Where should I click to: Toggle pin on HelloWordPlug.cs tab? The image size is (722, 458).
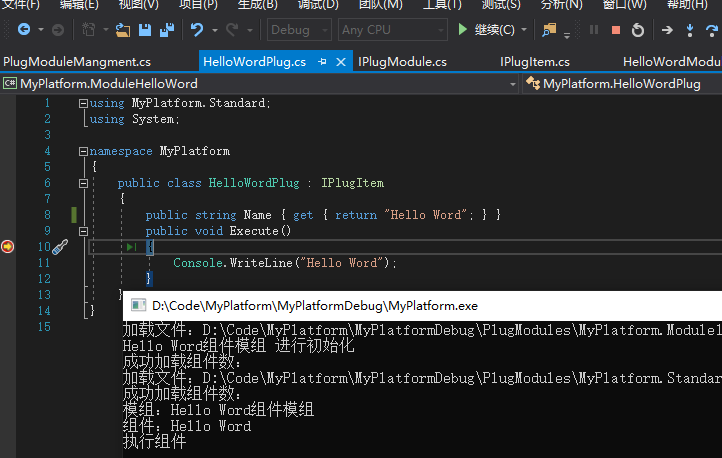click(x=322, y=62)
